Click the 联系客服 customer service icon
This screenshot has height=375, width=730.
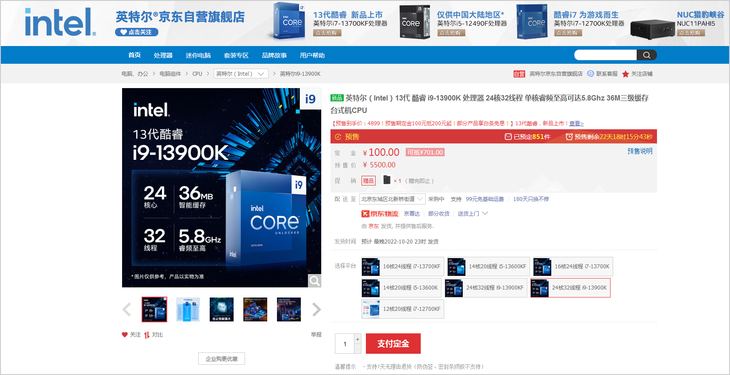590,74
